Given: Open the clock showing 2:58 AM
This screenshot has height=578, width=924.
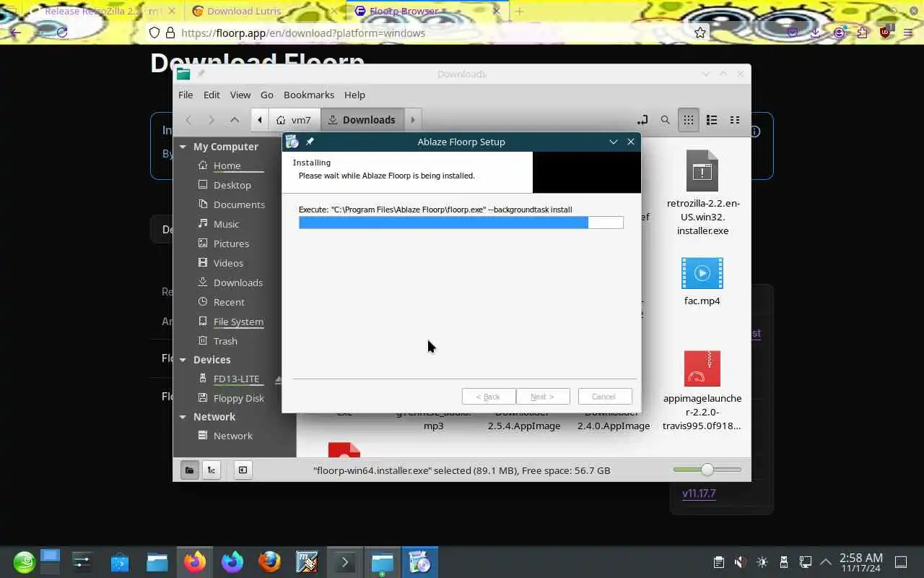Looking at the screenshot, I should (860, 562).
